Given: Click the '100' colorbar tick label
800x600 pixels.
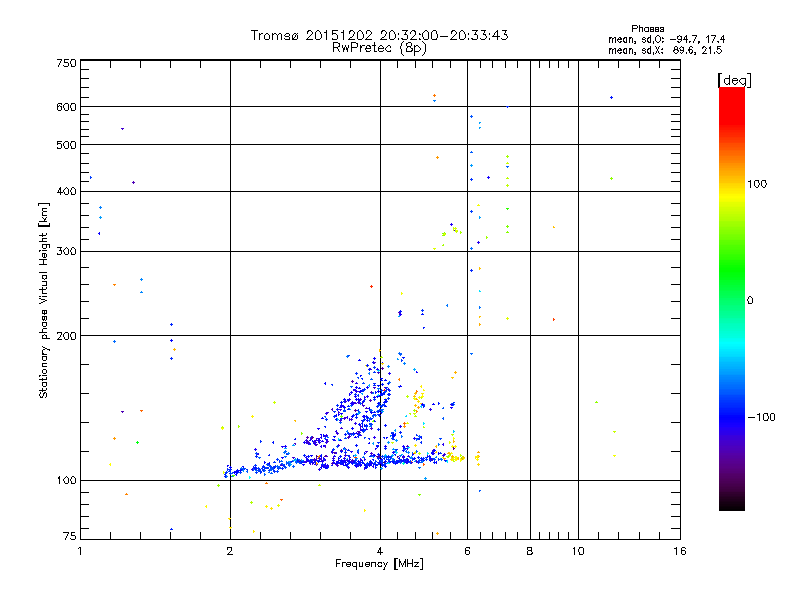Looking at the screenshot, I should pyautogui.click(x=757, y=184).
